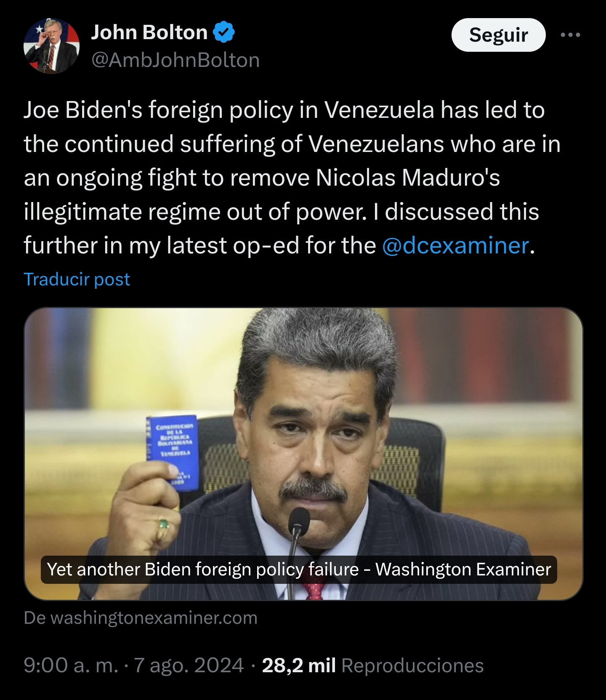Follow the account with Seguir button
This screenshot has width=606, height=700.
(498, 35)
